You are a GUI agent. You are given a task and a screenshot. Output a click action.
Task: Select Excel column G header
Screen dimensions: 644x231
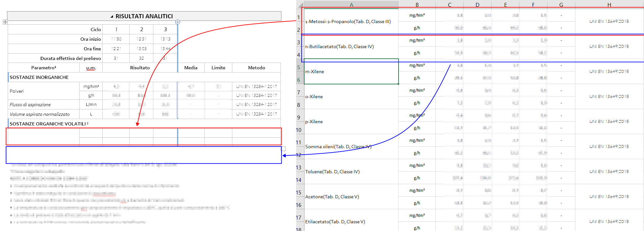tap(561, 5)
